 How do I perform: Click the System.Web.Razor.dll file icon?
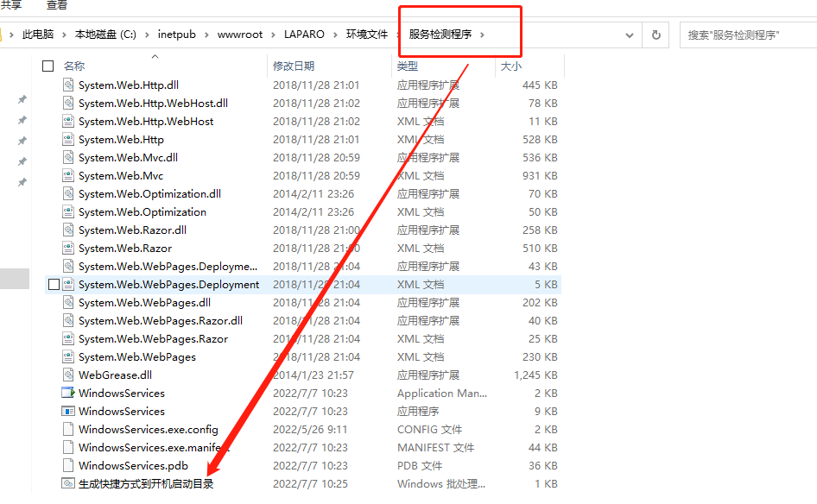click(68, 230)
